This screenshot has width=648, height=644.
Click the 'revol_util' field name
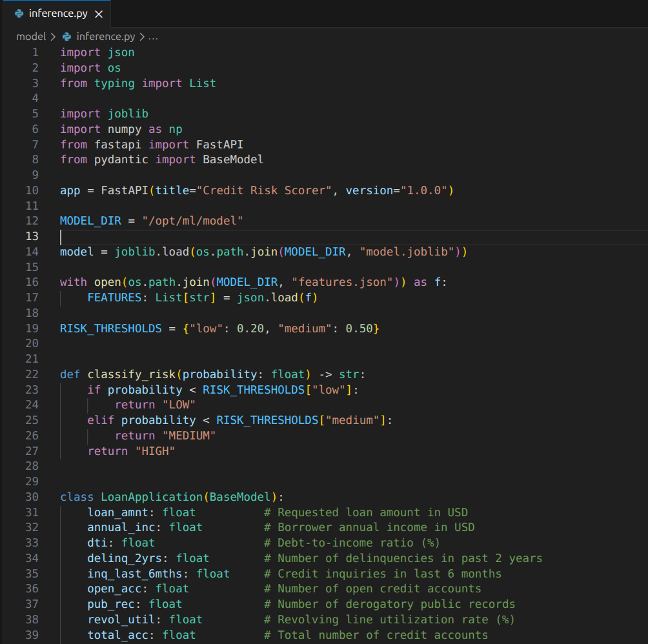121,619
